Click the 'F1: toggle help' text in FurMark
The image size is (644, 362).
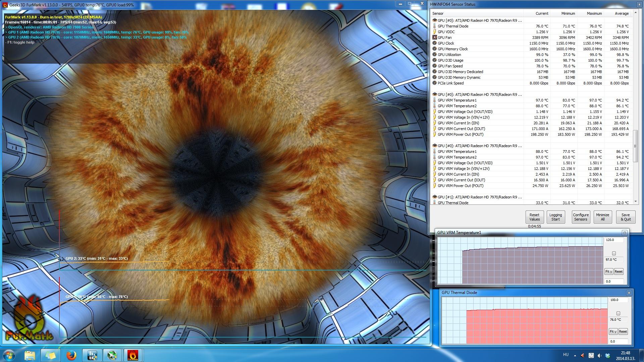[20, 42]
